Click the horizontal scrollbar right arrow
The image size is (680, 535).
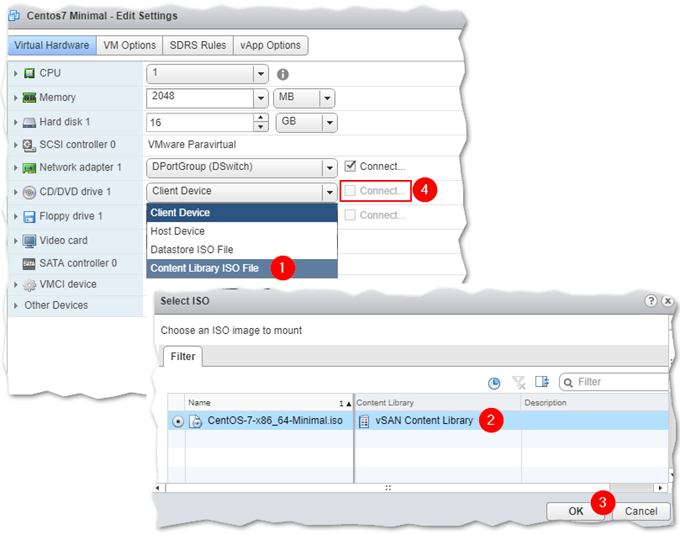(x=660, y=488)
